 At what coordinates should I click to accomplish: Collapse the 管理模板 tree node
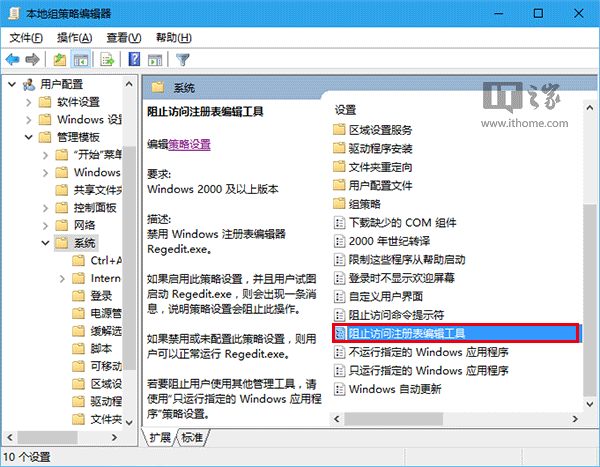click(x=30, y=137)
